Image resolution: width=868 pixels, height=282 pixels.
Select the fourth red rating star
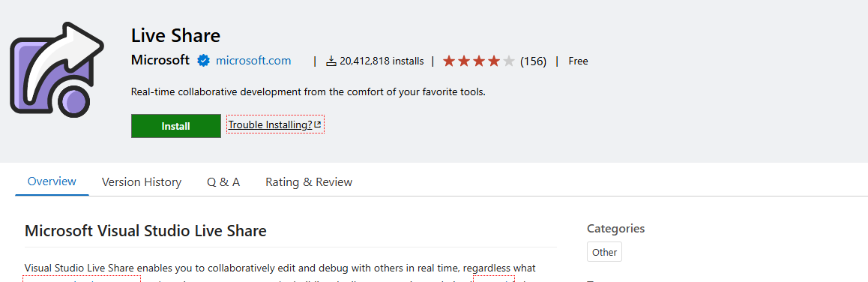(x=494, y=61)
